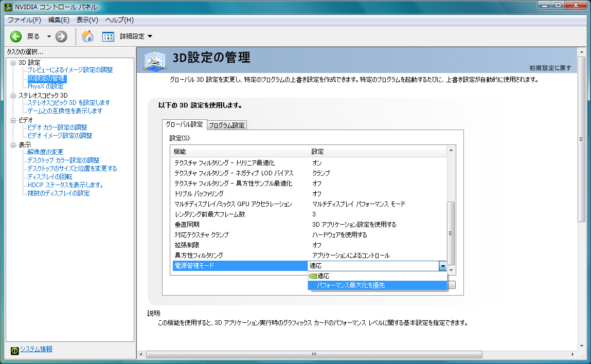Open the システム情報 link
591x364 pixels.
[36, 349]
